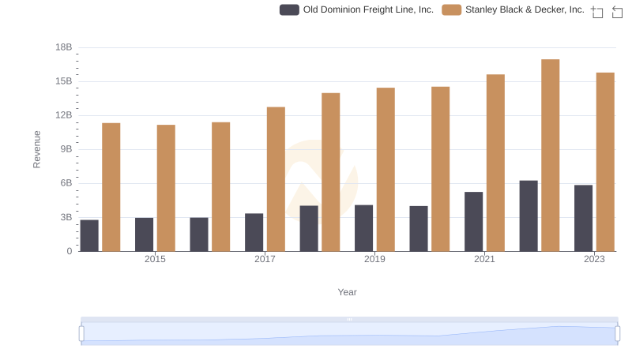Click the Stanley Black & Decker bar for 2015
632x364 pixels.
click(x=166, y=188)
